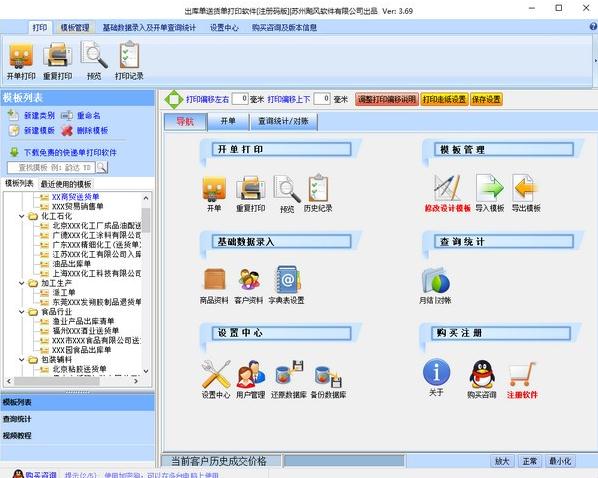Open the 查询统计/对账 tab
The width and height of the screenshot is (598, 478).
[x=283, y=122]
